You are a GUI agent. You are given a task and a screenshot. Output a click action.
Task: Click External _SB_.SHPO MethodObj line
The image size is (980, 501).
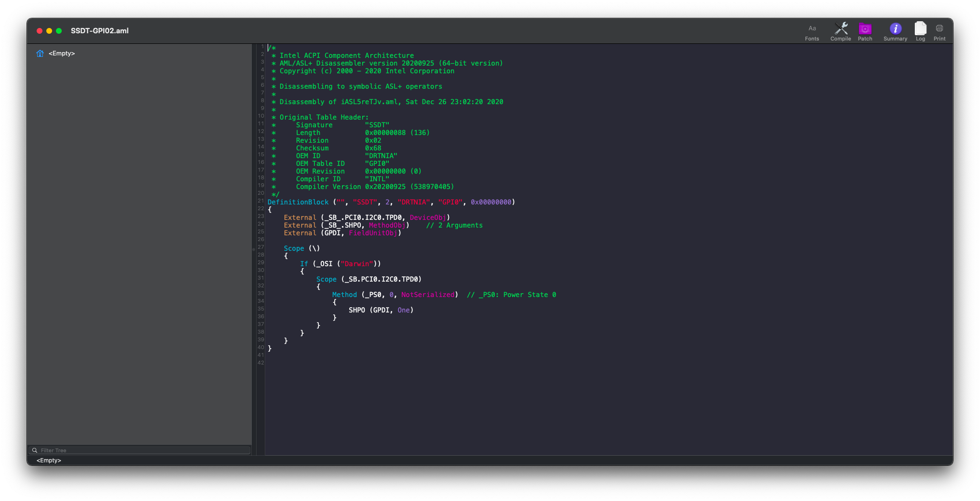tap(346, 225)
